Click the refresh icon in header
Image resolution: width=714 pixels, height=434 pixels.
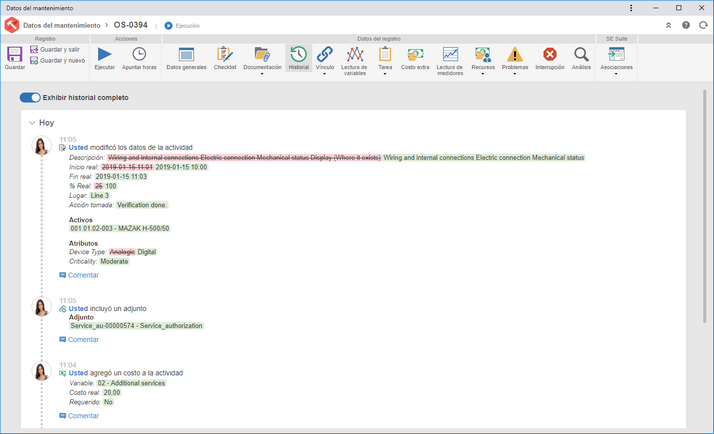pyautogui.click(x=703, y=25)
